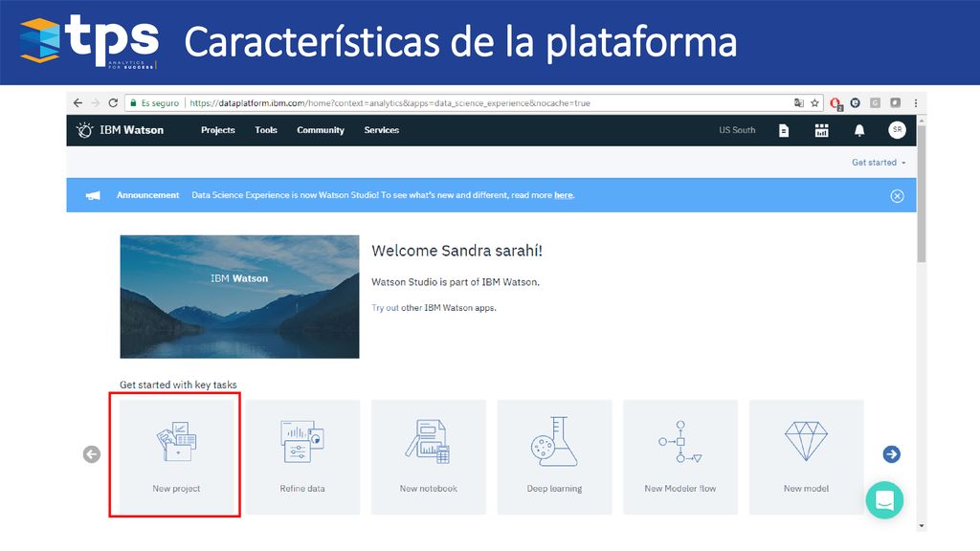Open the Deep learning task
This screenshot has height=551, width=980.
click(x=554, y=457)
